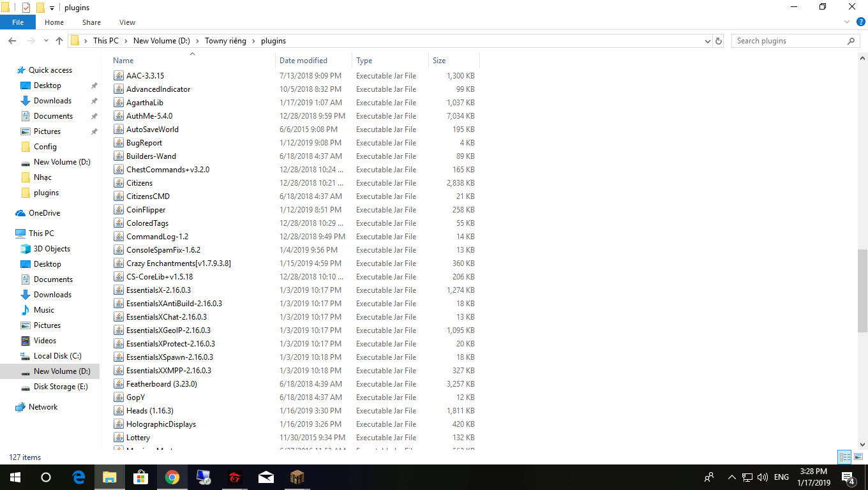Toggle details view in the status bar

[844, 457]
